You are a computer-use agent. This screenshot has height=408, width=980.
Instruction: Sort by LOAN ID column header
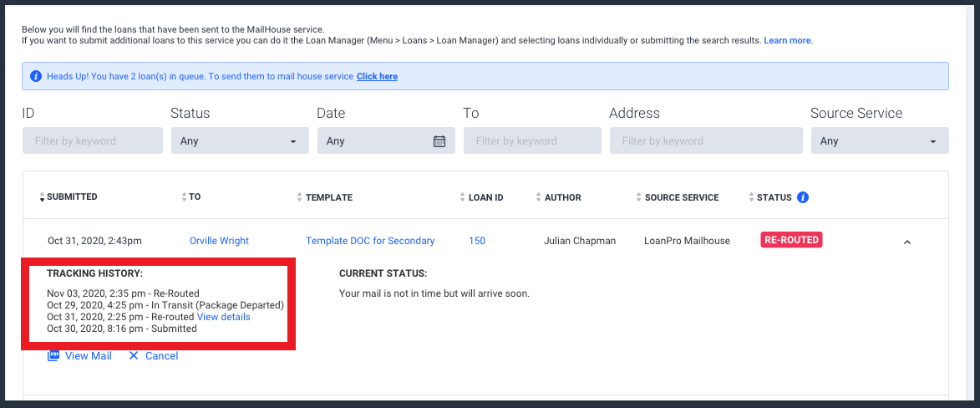click(x=481, y=197)
